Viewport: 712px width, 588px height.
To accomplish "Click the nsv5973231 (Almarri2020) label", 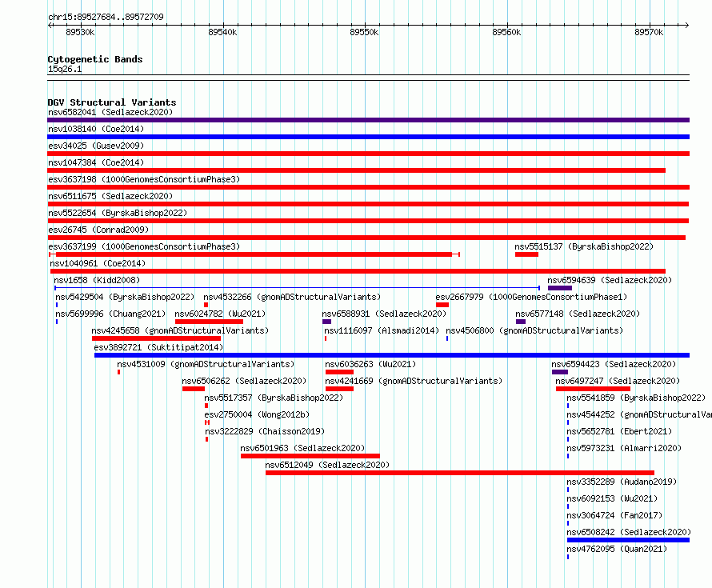I will pos(624,448).
